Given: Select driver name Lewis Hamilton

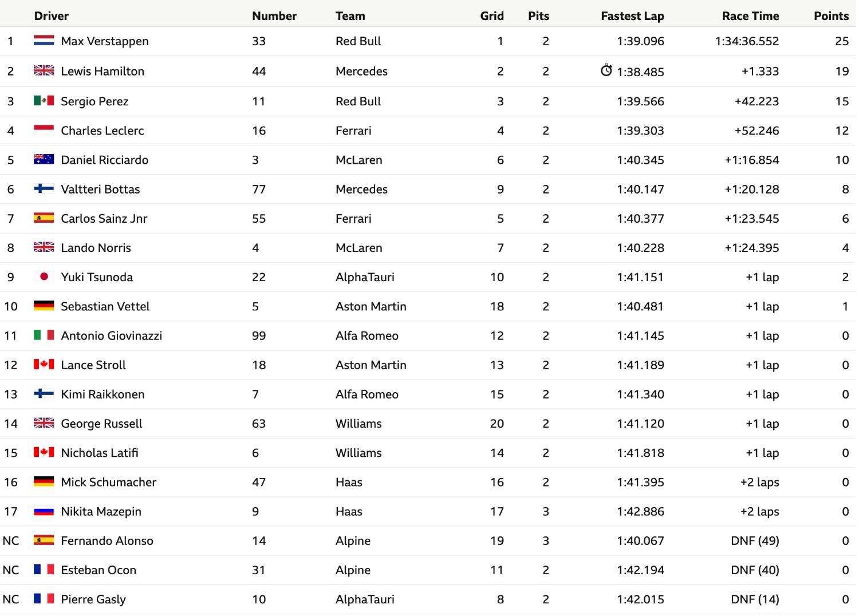Looking at the screenshot, I should 103,71.
